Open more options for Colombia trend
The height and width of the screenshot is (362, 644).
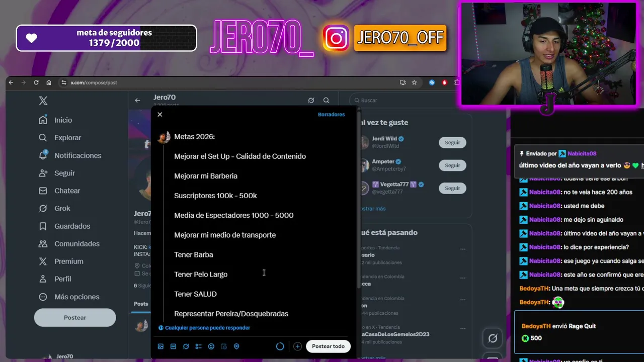[x=462, y=278]
